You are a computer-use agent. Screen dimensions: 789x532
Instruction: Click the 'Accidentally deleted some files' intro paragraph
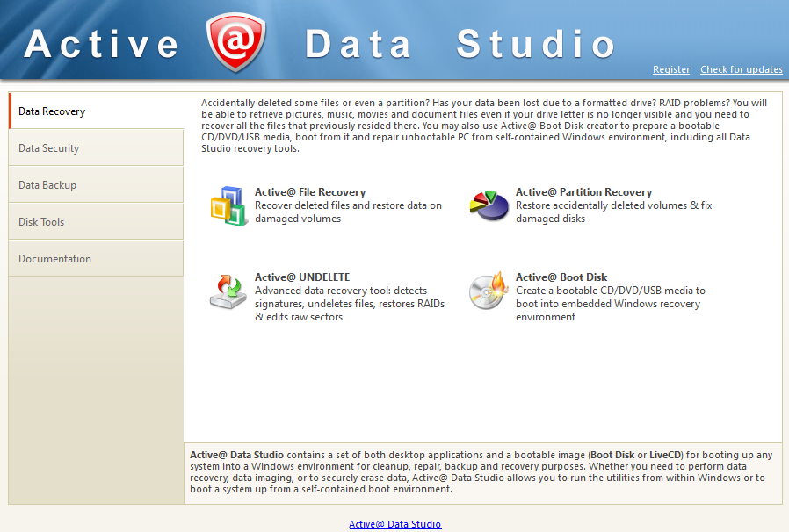click(x=484, y=126)
